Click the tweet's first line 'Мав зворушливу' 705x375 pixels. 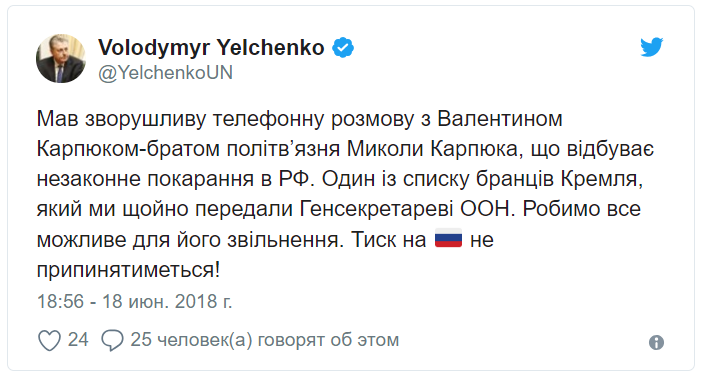[121, 119]
